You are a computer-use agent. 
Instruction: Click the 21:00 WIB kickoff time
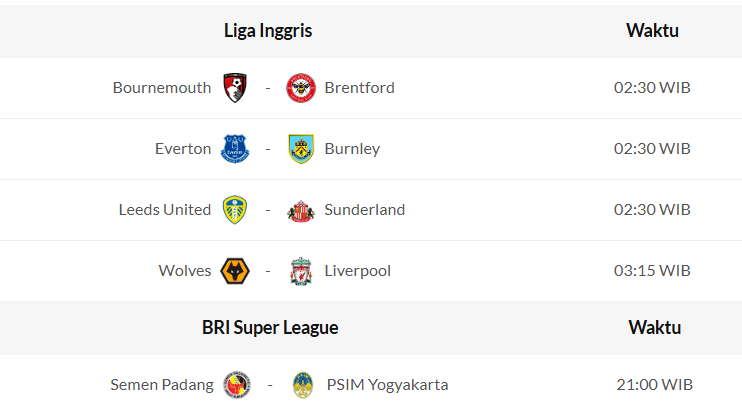coord(654,385)
